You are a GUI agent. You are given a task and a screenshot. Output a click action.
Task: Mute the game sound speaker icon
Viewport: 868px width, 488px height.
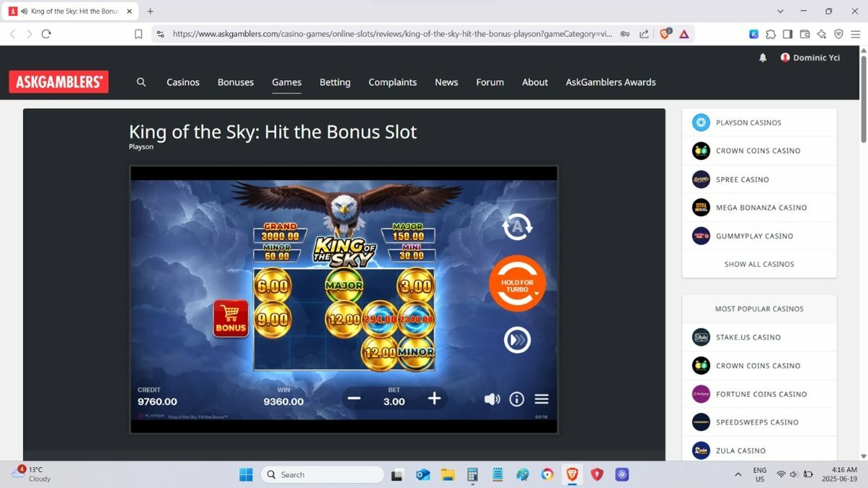pyautogui.click(x=492, y=399)
